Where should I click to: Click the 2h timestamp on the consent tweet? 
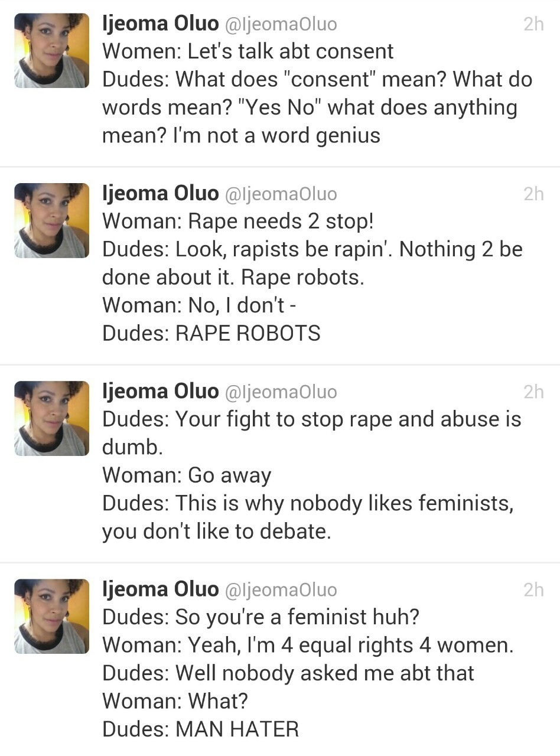coord(533,24)
